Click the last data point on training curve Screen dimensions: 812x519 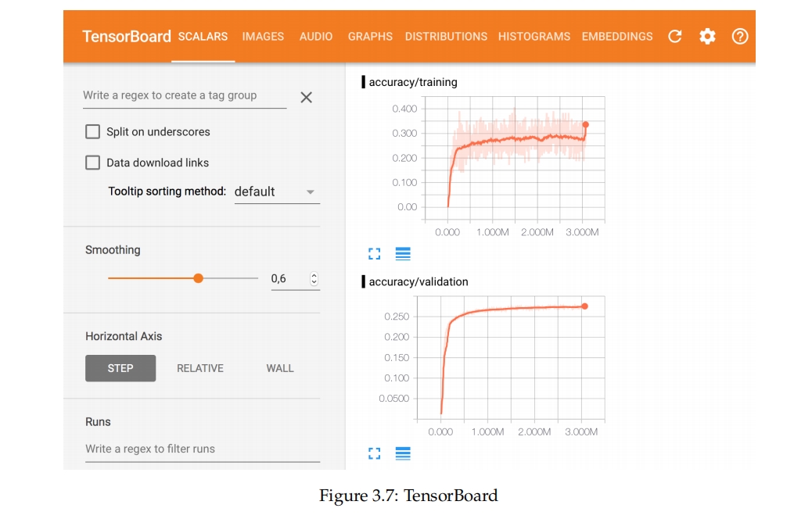point(586,124)
